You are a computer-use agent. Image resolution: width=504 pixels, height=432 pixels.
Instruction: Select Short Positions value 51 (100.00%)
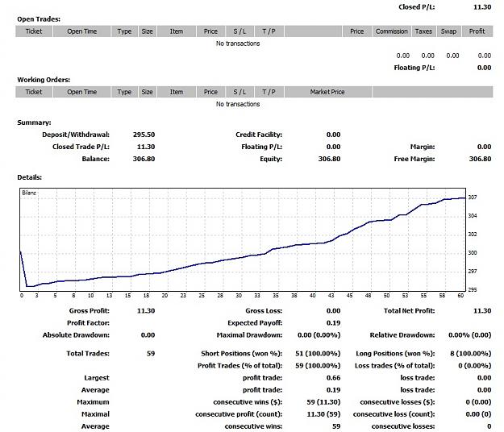click(x=318, y=354)
